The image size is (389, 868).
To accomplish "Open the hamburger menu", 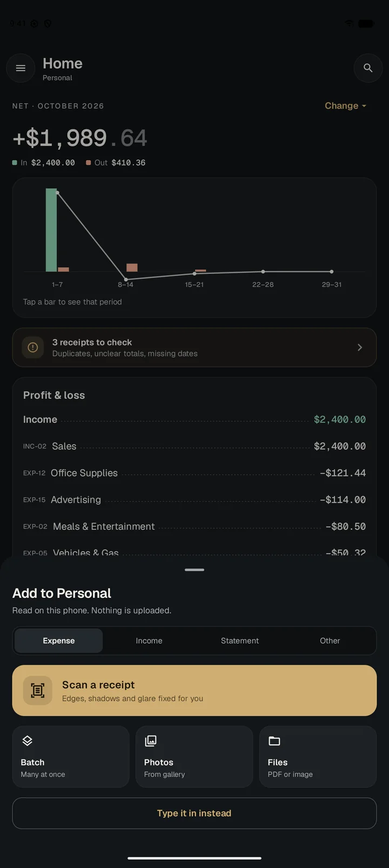I will point(21,68).
